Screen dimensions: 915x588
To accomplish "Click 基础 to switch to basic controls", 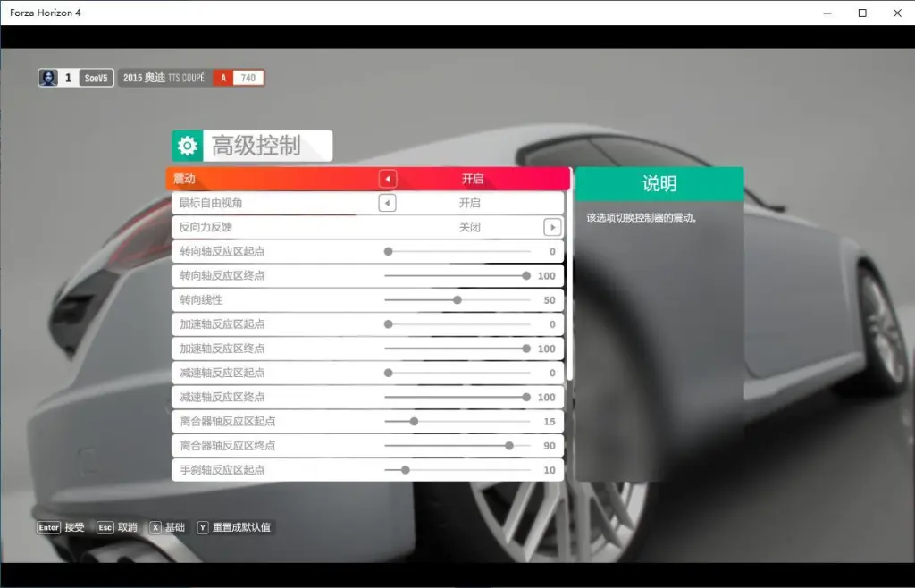I will pos(175,527).
